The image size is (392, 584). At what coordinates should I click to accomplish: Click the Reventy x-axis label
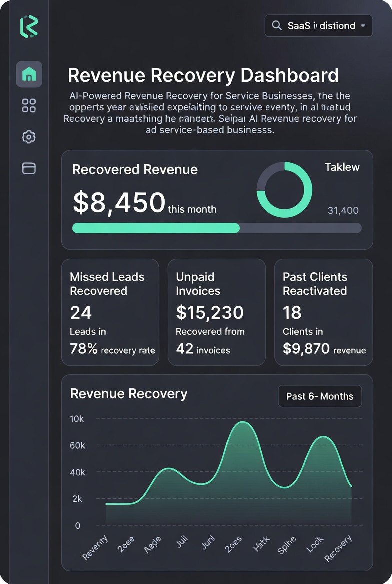pyautogui.click(x=95, y=547)
